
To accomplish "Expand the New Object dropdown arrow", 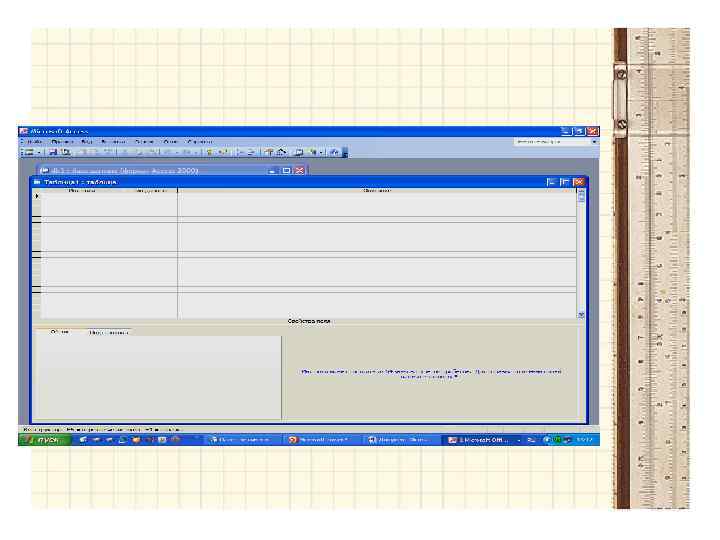I will [321, 152].
